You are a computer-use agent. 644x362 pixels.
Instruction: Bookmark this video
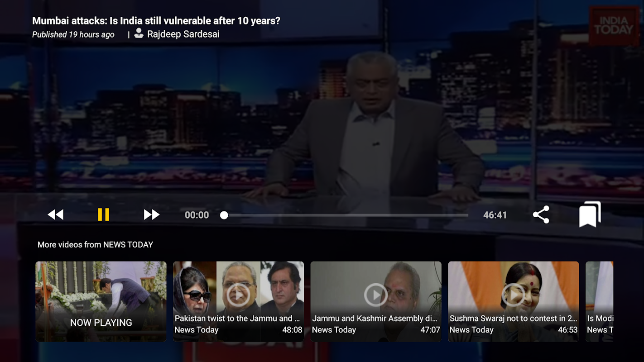pos(590,214)
